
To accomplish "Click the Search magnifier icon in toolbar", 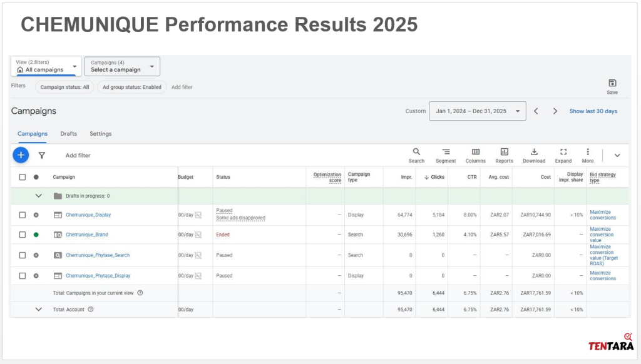I will [416, 152].
